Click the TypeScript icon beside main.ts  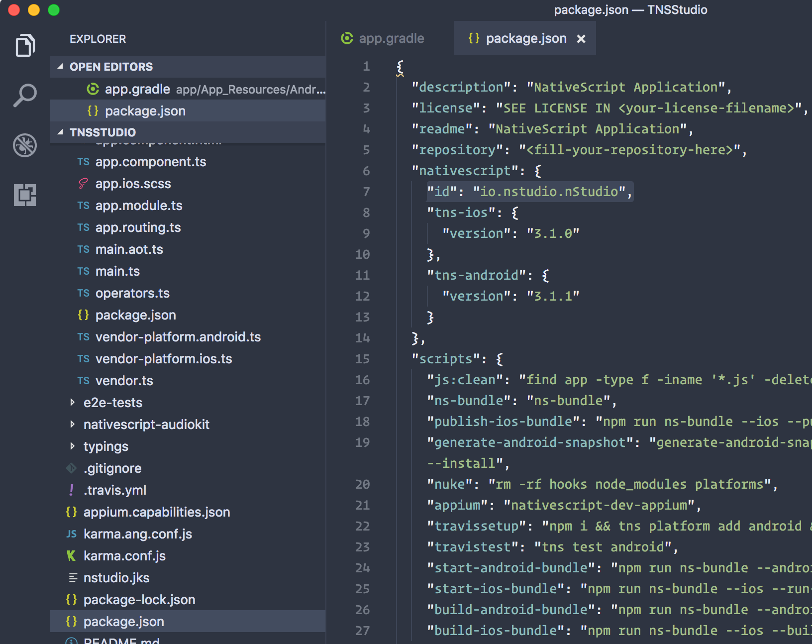pyautogui.click(x=83, y=271)
